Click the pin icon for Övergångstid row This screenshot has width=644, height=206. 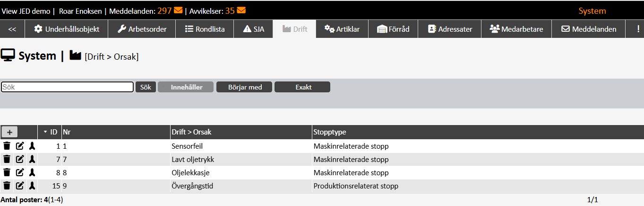(32, 186)
